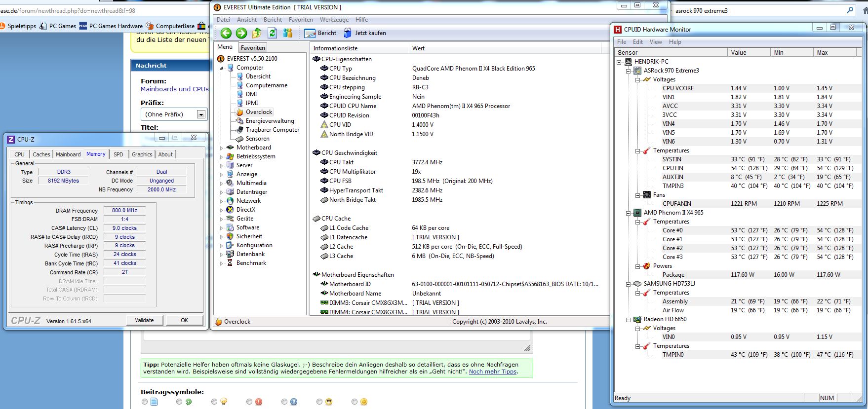Click EVEREST v5.50.2100 root info icon
868x409 pixels.
click(221, 59)
